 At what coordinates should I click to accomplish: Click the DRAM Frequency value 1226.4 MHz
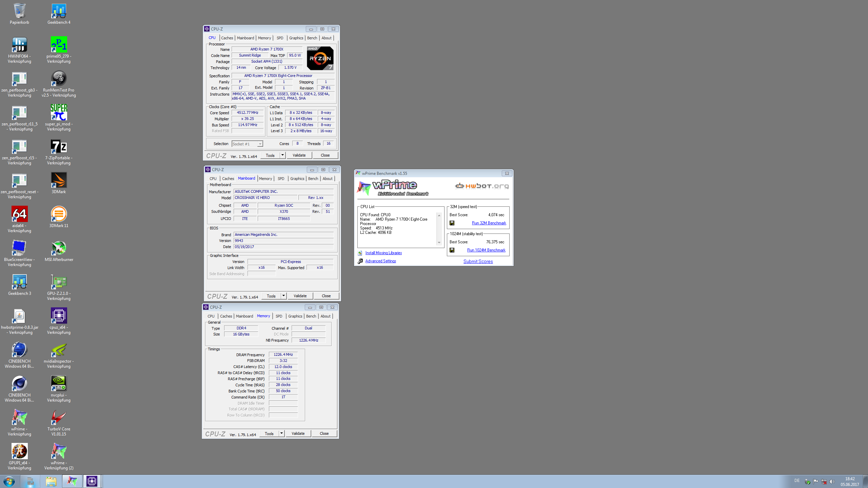[x=283, y=354]
